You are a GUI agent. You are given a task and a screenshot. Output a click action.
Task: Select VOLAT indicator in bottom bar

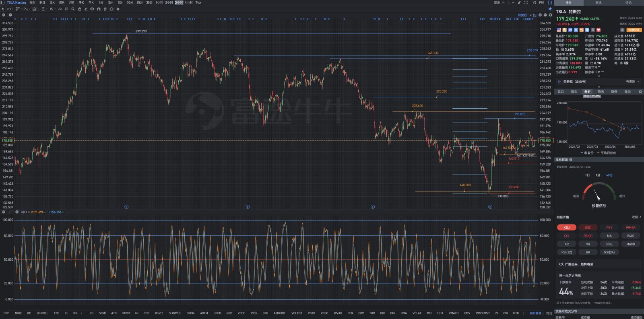[x=417, y=313]
